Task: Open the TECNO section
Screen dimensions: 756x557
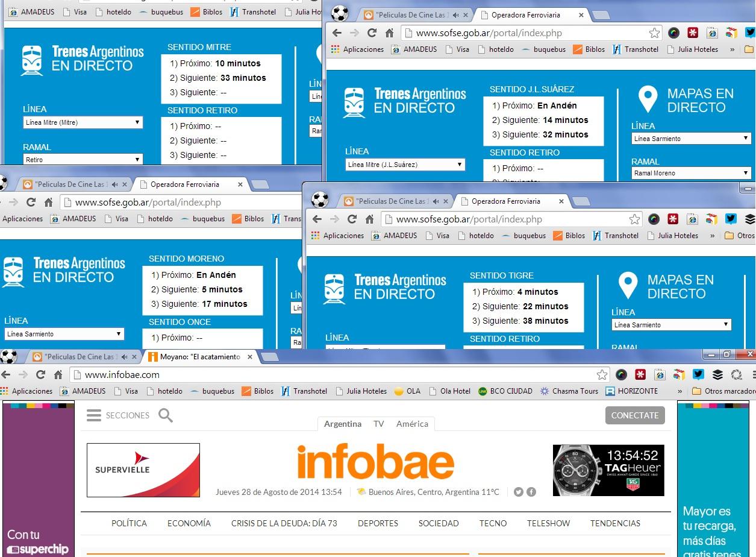Action: 493,523
